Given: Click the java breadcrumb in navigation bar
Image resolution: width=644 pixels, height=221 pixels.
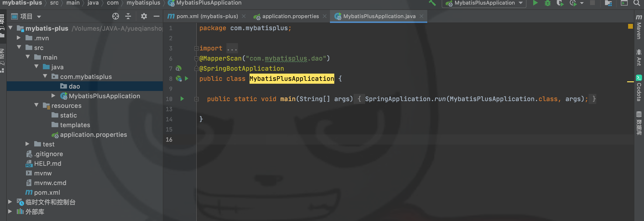Looking at the screenshot, I should pos(93,3).
